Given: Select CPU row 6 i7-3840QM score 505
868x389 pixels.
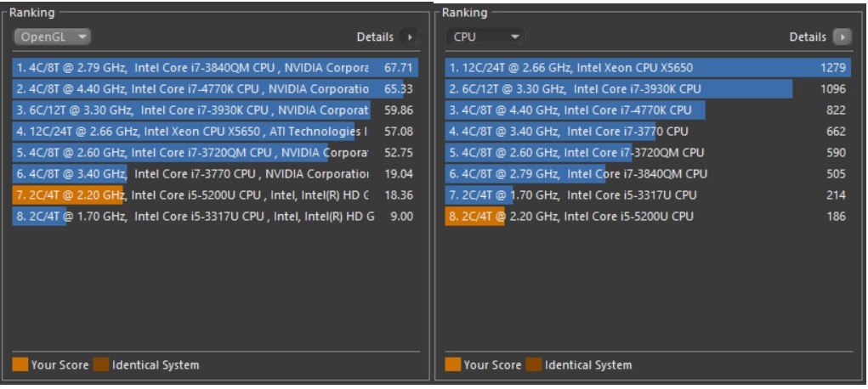Looking at the screenshot, I should pyautogui.click(x=648, y=174).
